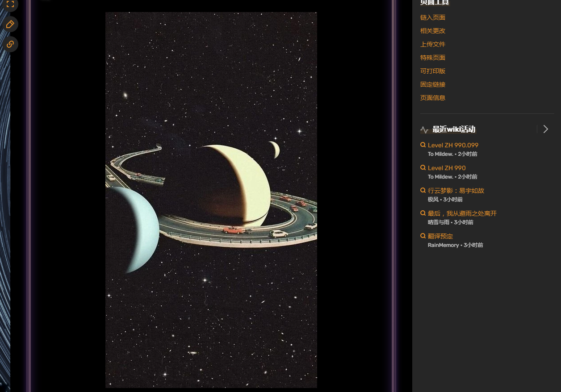The width and height of the screenshot is (561, 392).
Task: Click the 'RainMemory • 3小时前' byline
Action: pos(455,245)
